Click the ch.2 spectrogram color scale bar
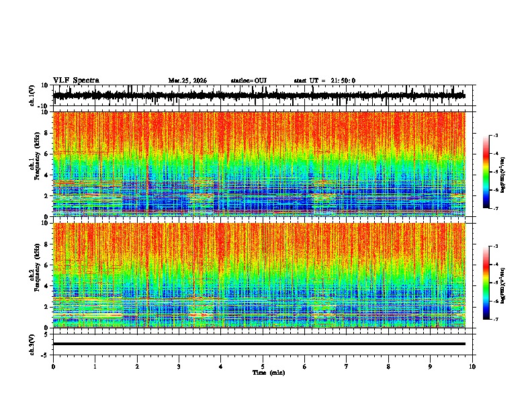This screenshot has width=532, height=411. [x=486, y=283]
